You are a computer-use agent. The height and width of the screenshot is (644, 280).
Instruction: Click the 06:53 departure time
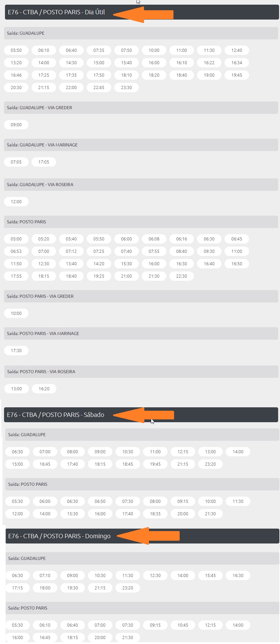[x=16, y=251]
